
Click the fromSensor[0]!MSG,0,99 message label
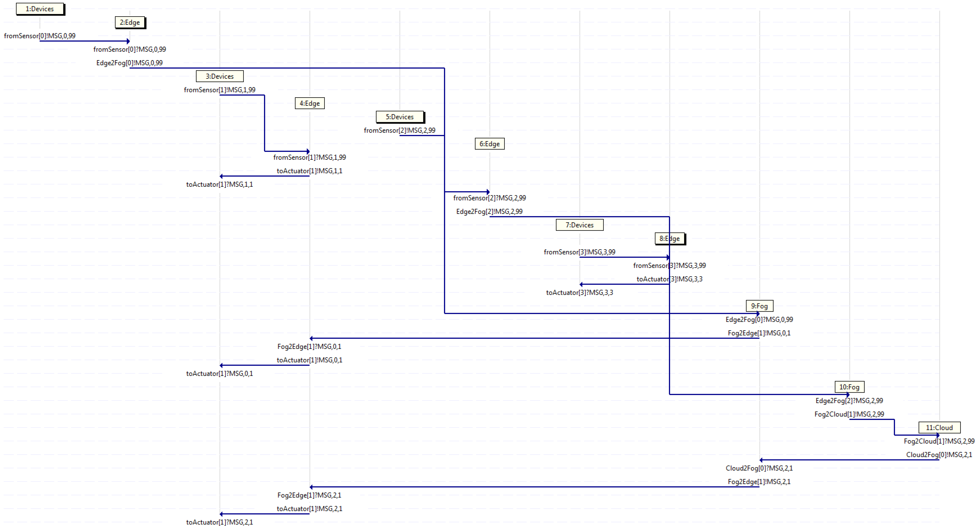(x=40, y=36)
